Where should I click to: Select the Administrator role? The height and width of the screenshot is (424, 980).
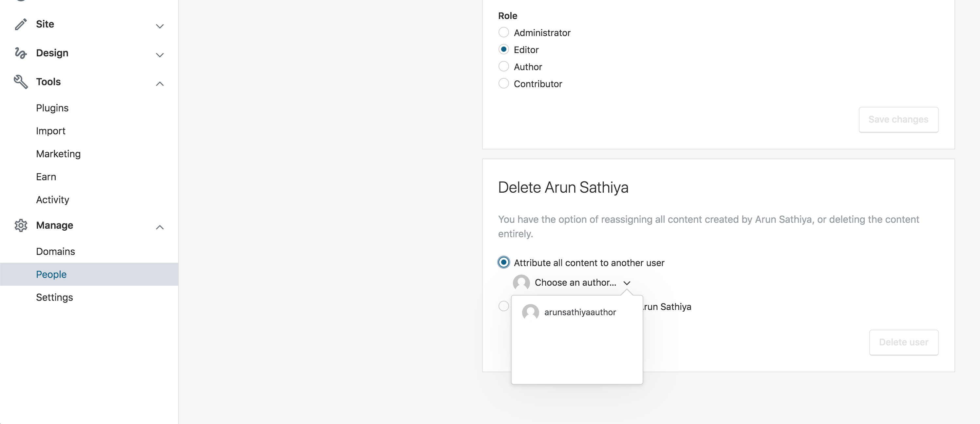[x=504, y=32]
